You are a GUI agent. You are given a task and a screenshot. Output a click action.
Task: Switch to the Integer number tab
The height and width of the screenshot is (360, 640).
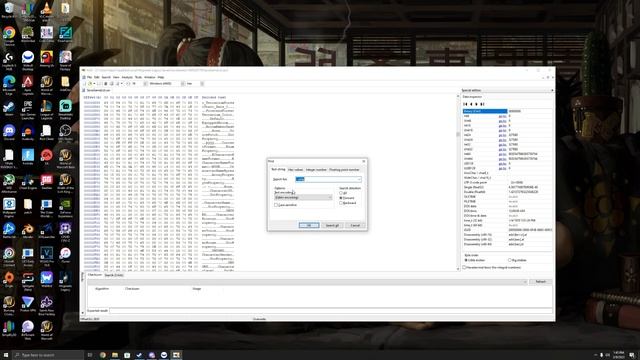(x=316, y=170)
